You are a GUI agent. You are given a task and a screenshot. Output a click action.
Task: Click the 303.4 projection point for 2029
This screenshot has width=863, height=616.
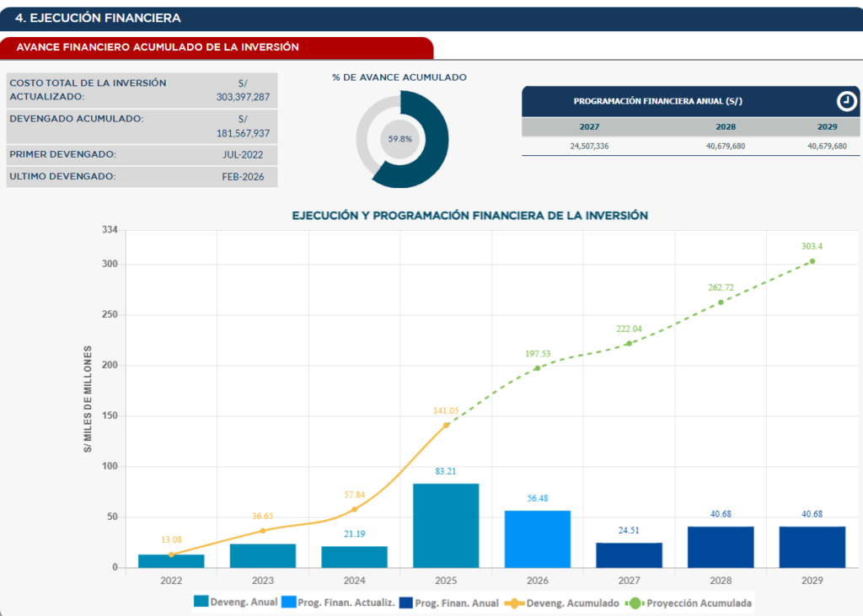[812, 261]
